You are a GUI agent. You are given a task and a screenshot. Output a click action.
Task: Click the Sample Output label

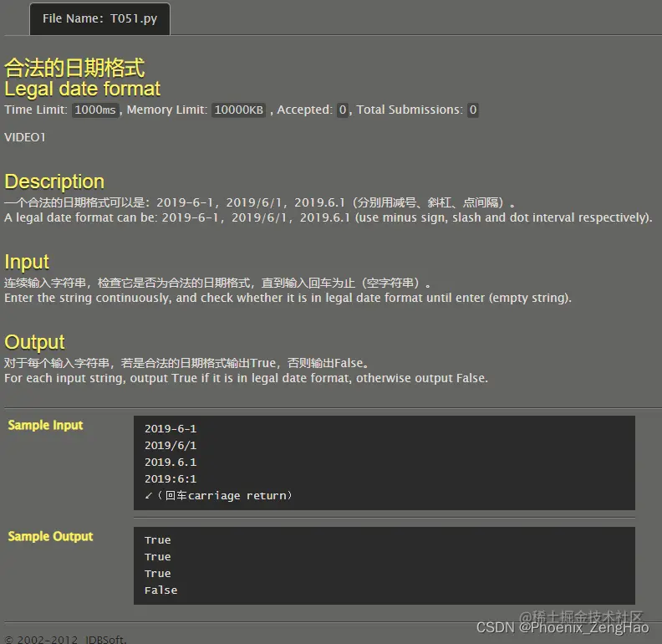pos(51,536)
